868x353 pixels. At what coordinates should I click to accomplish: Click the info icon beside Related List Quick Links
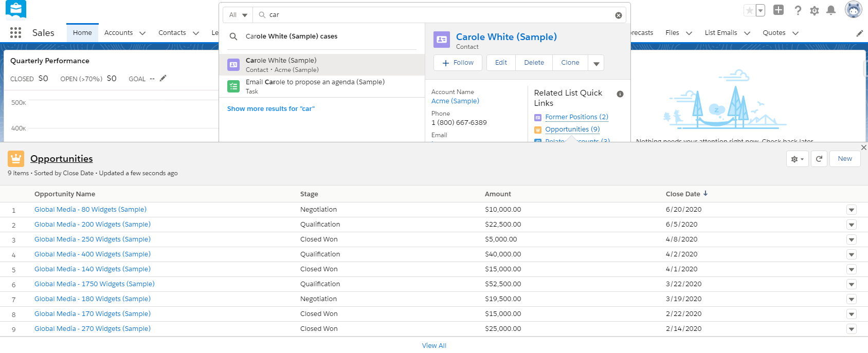(x=620, y=94)
